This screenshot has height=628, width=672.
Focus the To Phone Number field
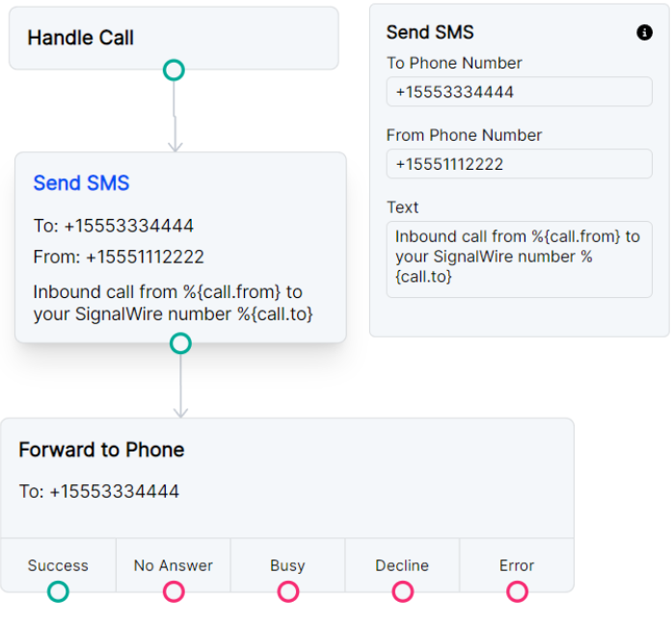point(519,93)
